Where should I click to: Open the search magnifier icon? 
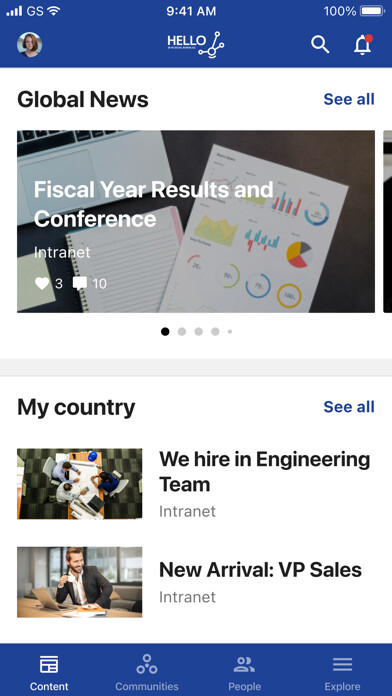(320, 45)
